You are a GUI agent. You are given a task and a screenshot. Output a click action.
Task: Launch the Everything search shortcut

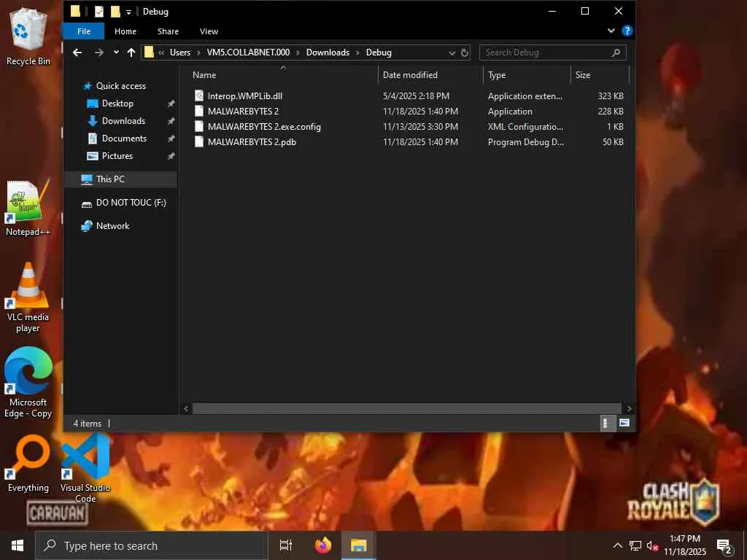28,463
